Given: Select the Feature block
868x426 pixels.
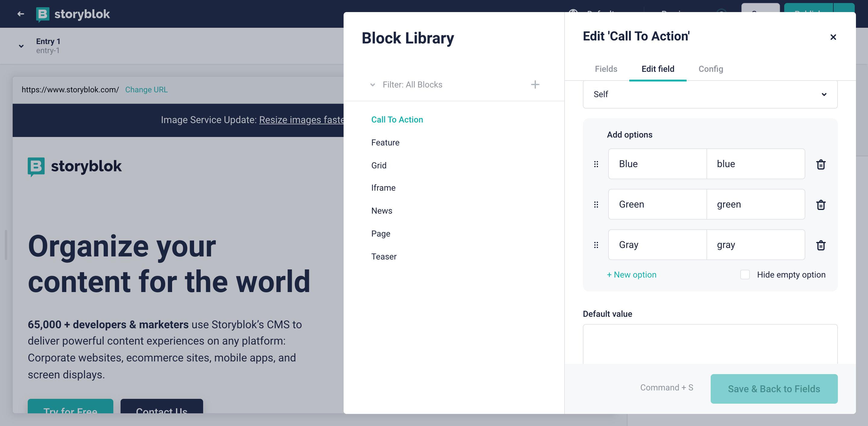Looking at the screenshot, I should [385, 142].
